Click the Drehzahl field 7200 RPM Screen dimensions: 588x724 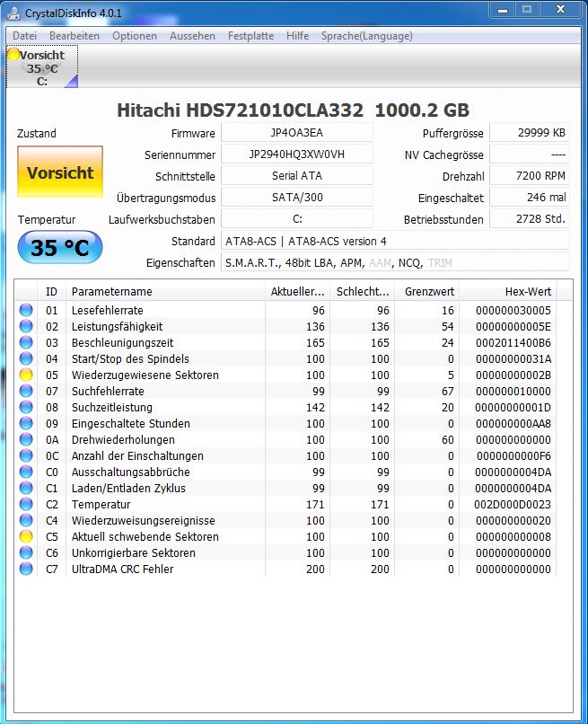coord(530,175)
